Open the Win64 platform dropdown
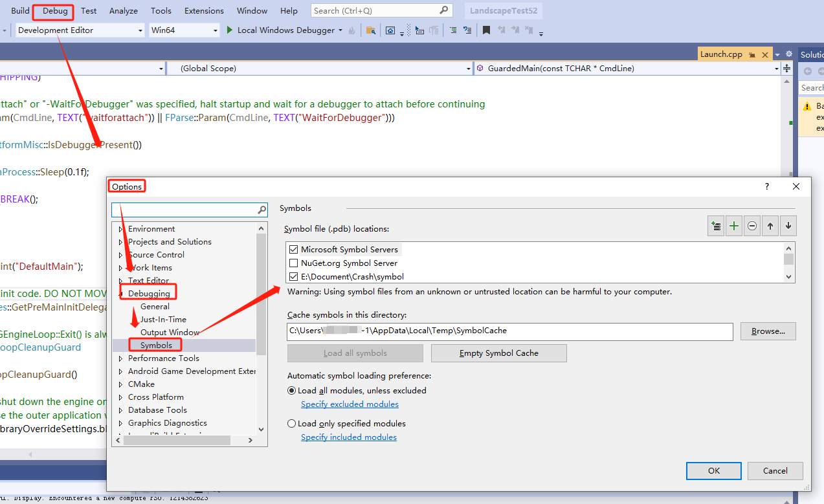 216,30
